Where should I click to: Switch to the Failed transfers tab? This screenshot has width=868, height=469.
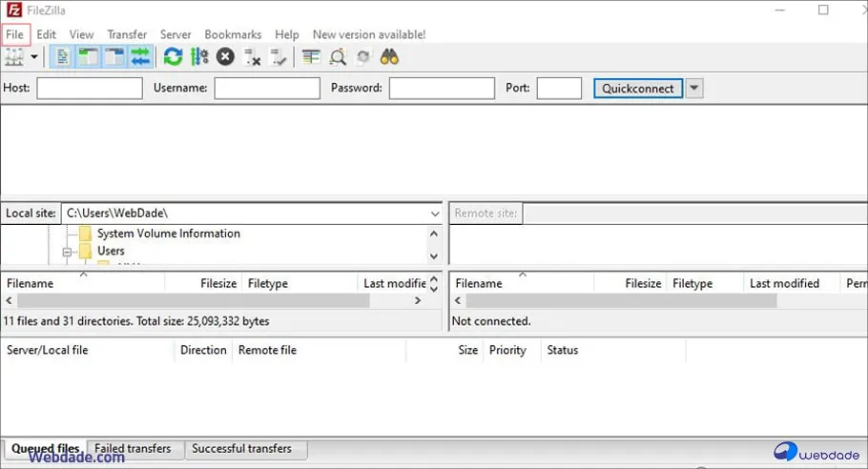coord(133,448)
